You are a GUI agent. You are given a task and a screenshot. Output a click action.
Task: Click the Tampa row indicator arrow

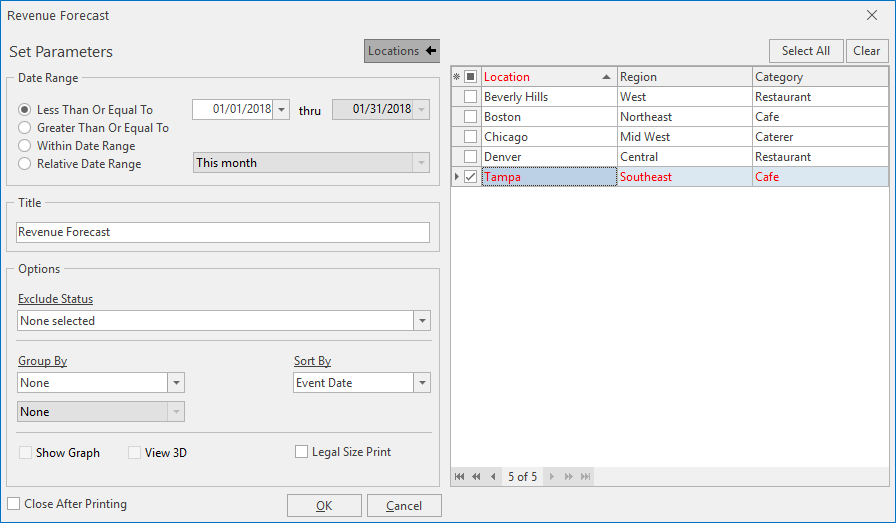[456, 177]
